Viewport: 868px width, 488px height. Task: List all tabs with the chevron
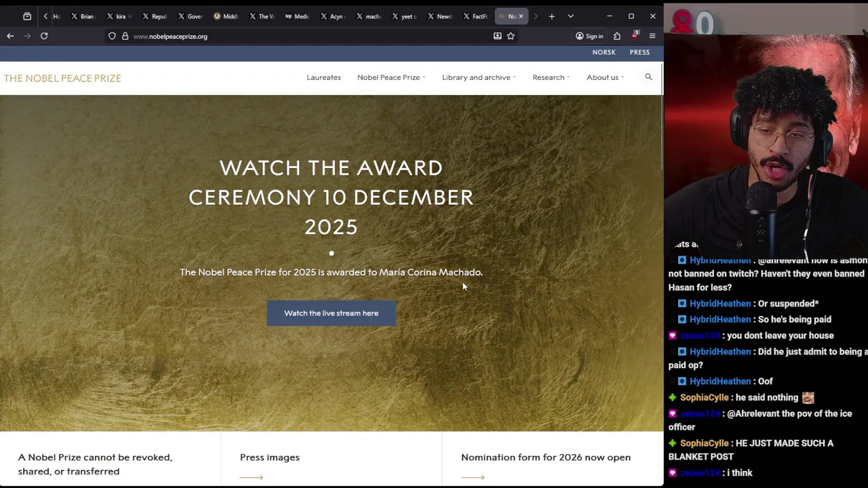coord(570,16)
